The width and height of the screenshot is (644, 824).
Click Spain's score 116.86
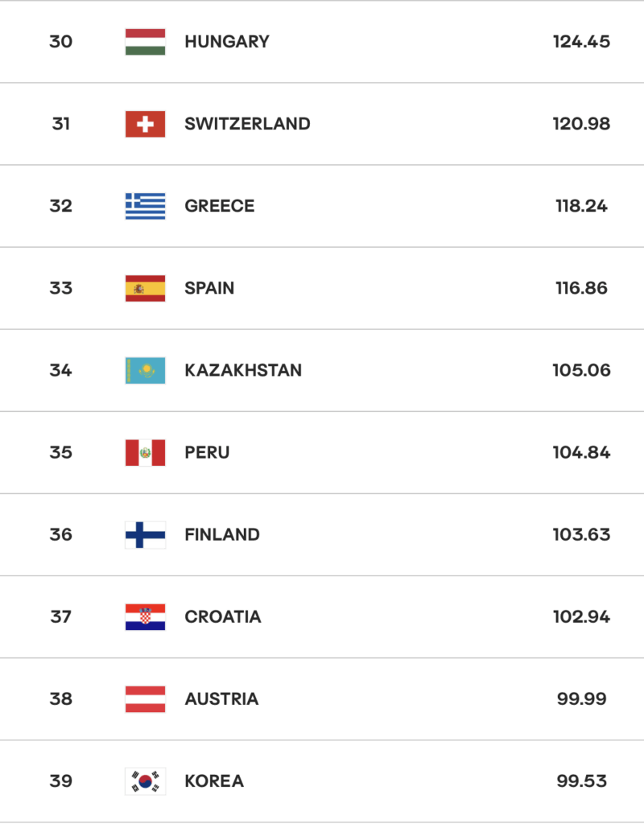click(x=581, y=289)
